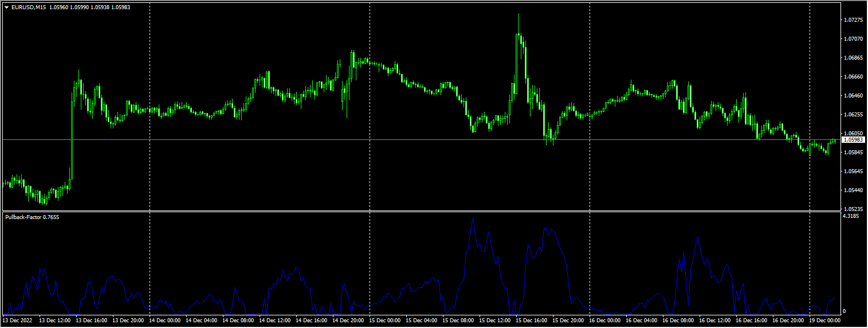Click time axis label 14 Dec 04:00
The width and height of the screenshot is (868, 328).
click(202, 321)
